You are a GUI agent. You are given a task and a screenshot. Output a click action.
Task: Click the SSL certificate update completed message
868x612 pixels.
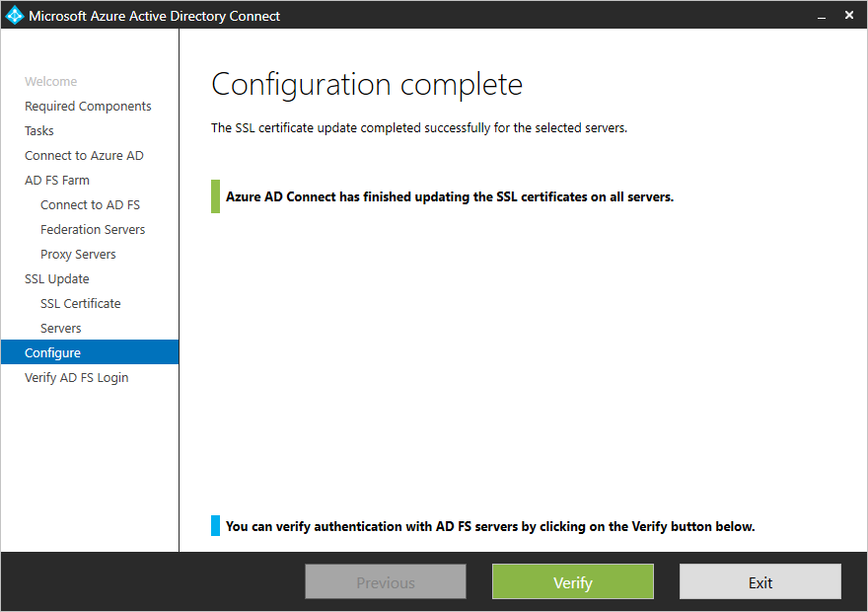[x=419, y=128]
